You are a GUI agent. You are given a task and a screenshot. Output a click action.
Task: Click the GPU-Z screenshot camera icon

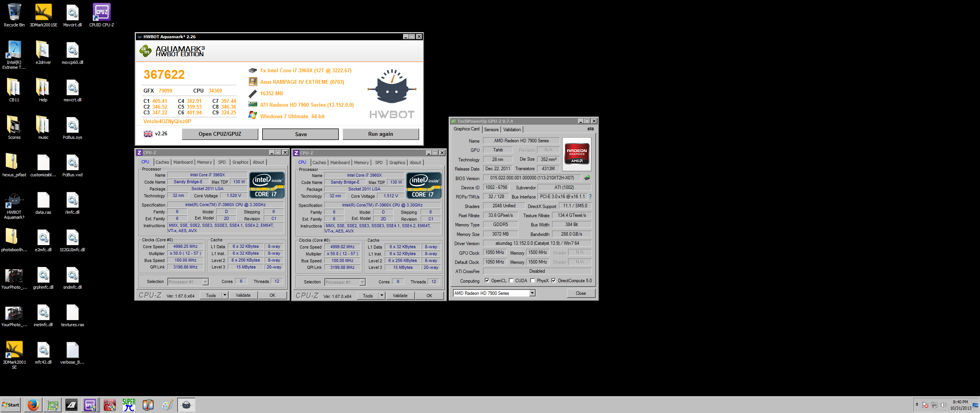pyautogui.click(x=591, y=129)
